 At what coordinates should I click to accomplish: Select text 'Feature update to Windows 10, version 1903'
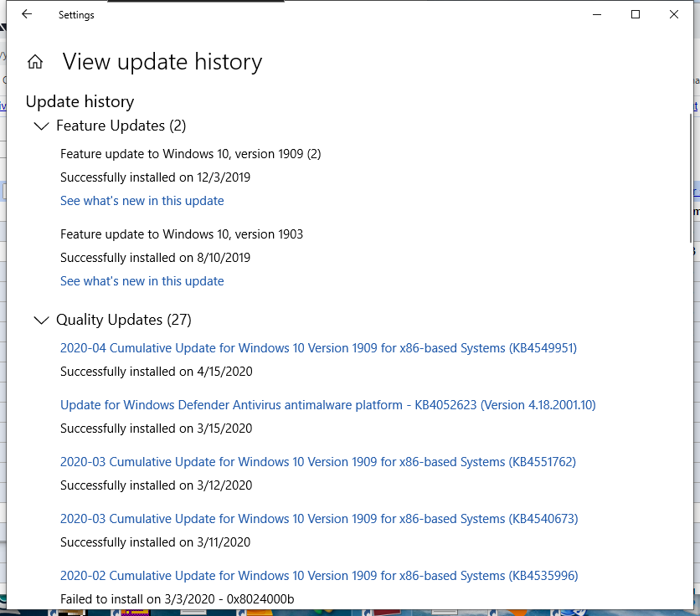coord(182,234)
